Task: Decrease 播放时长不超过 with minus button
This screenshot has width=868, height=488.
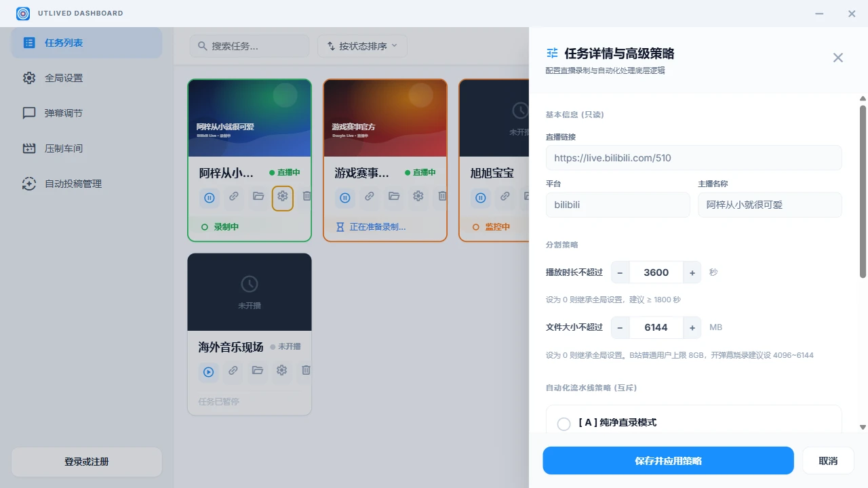Action: coord(620,272)
